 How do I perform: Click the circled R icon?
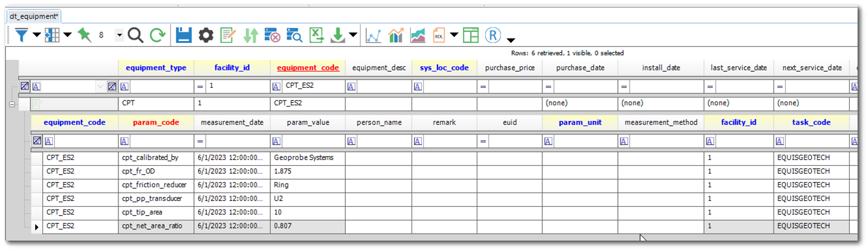pos(494,35)
